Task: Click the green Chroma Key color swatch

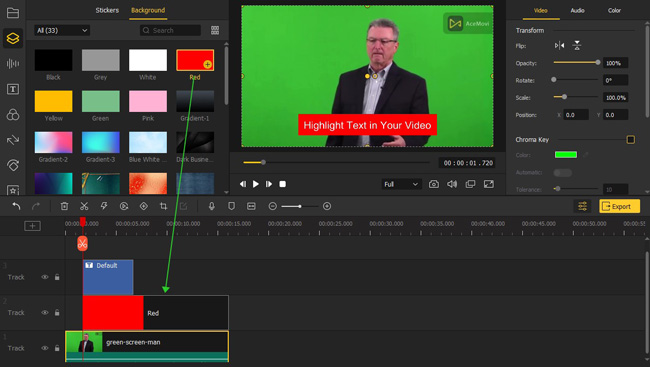Action: click(x=565, y=155)
